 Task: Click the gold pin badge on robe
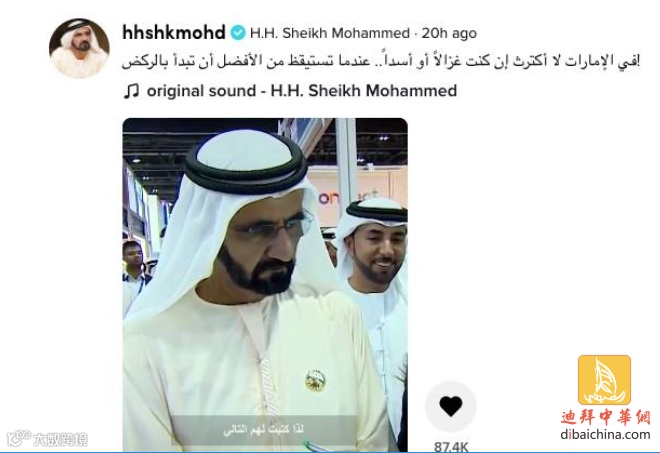coord(315,380)
